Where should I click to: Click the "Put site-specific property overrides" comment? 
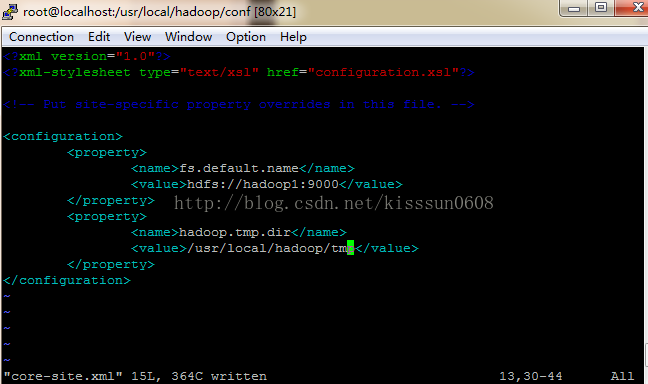pos(239,104)
